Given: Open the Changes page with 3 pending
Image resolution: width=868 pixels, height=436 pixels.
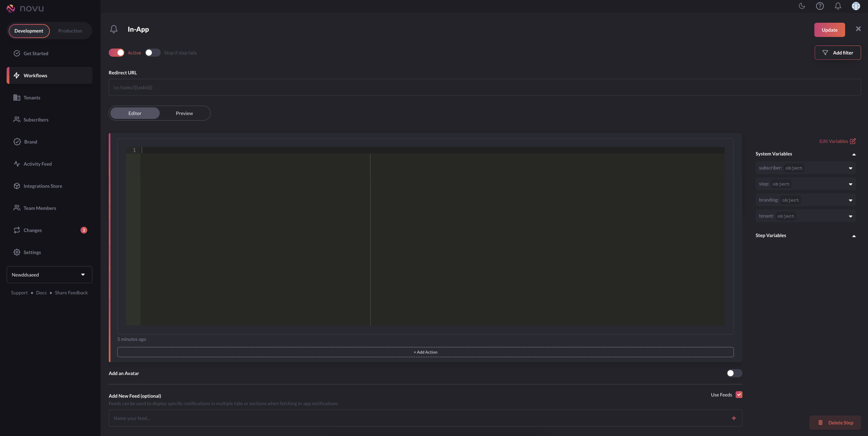Looking at the screenshot, I should point(32,230).
